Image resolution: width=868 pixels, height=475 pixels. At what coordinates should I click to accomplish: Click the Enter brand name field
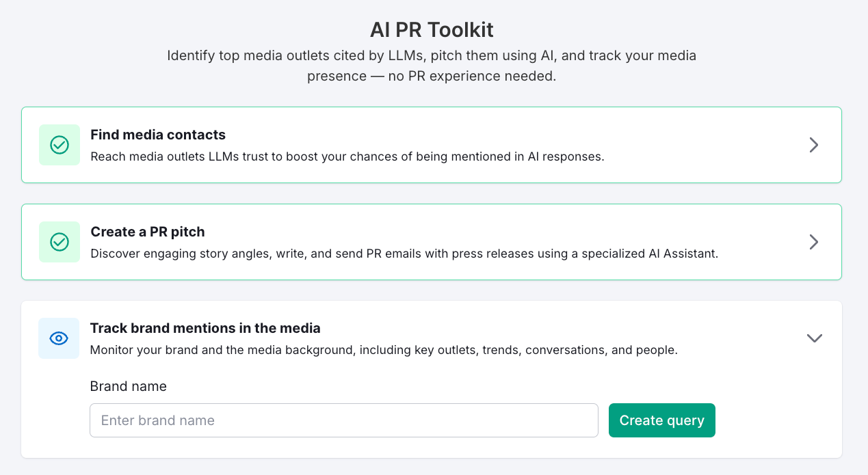343,420
